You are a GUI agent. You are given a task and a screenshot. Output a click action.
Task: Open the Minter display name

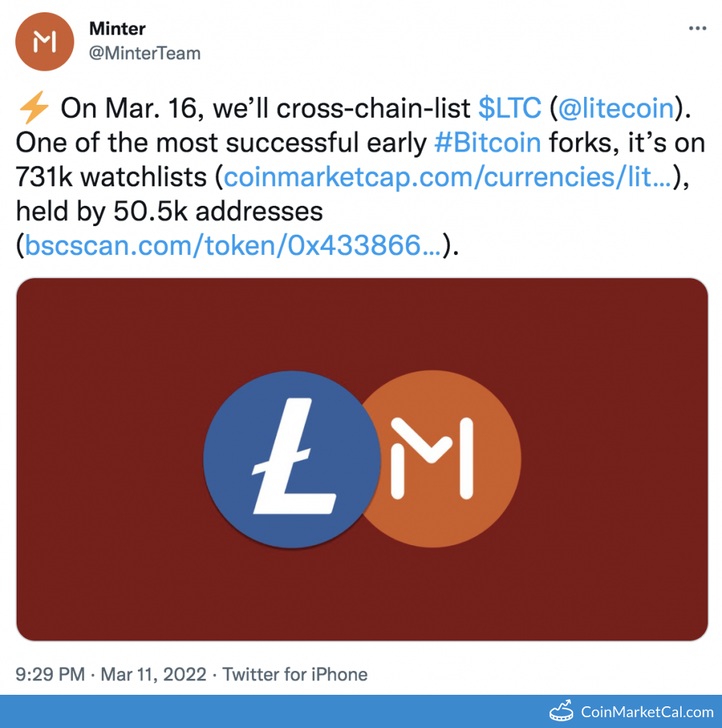coord(117,29)
